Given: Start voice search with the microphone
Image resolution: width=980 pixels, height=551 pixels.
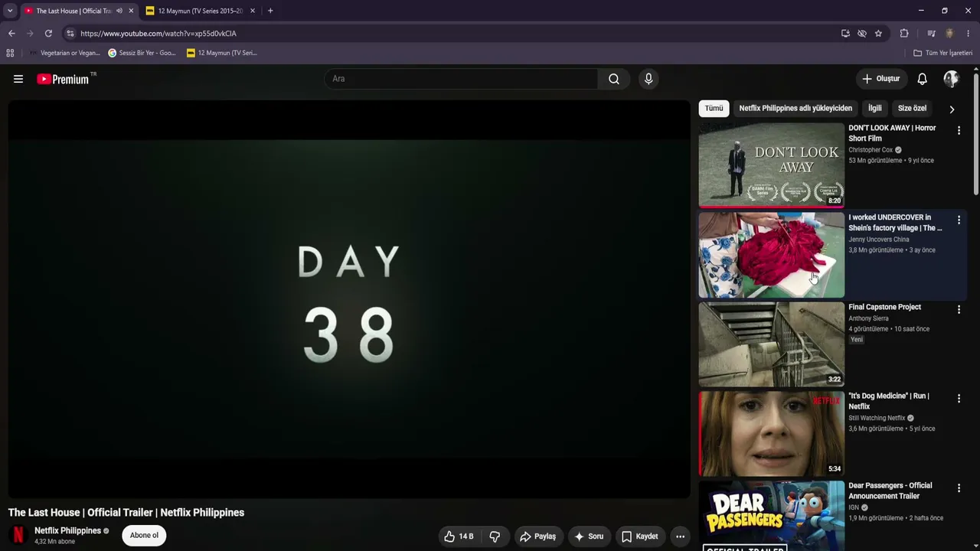Looking at the screenshot, I should 648,79.
